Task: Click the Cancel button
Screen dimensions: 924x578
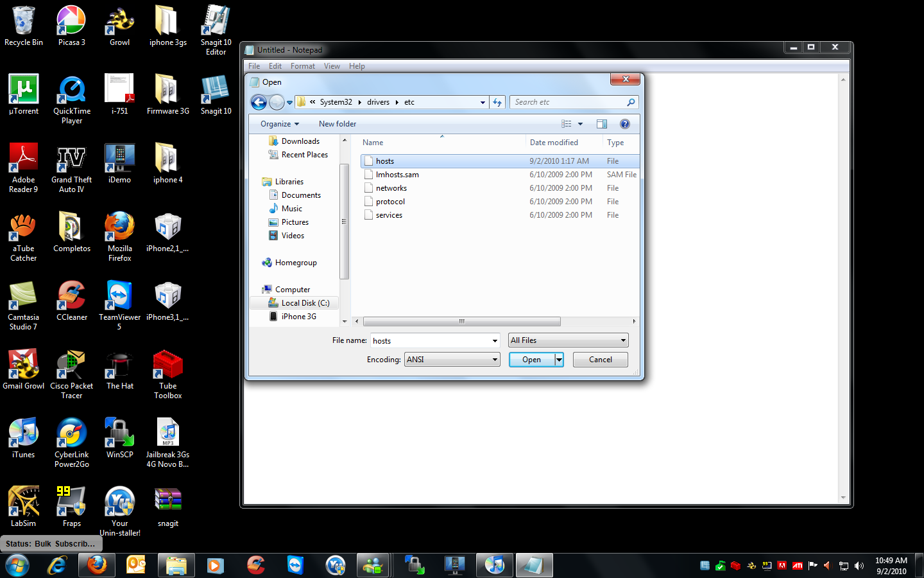Action: click(x=601, y=360)
